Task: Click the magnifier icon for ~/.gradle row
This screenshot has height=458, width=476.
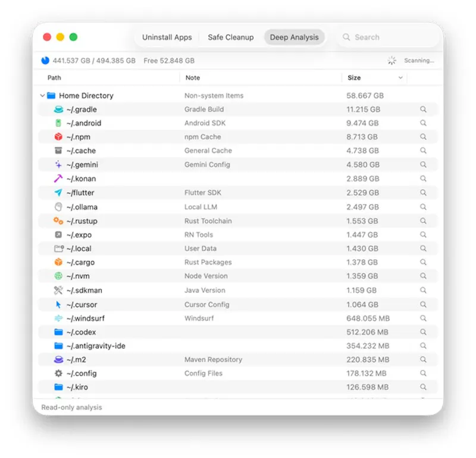Action: (423, 110)
